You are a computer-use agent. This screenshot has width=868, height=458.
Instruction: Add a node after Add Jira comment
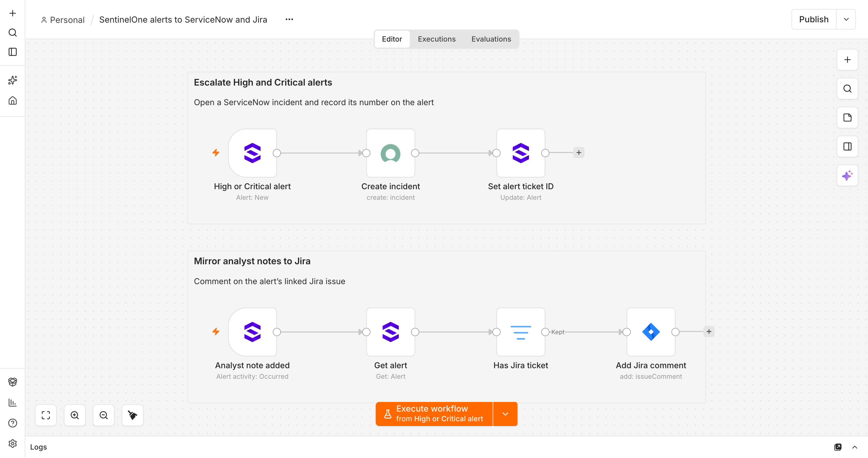(709, 332)
